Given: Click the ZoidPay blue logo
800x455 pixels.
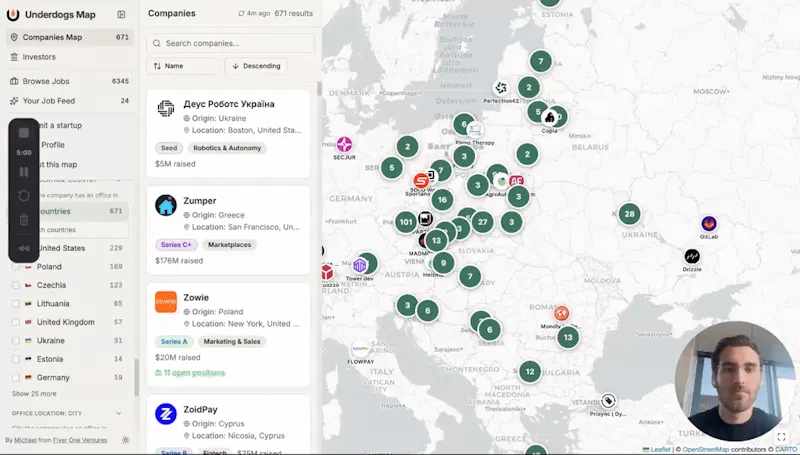Looking at the screenshot, I should point(166,414).
